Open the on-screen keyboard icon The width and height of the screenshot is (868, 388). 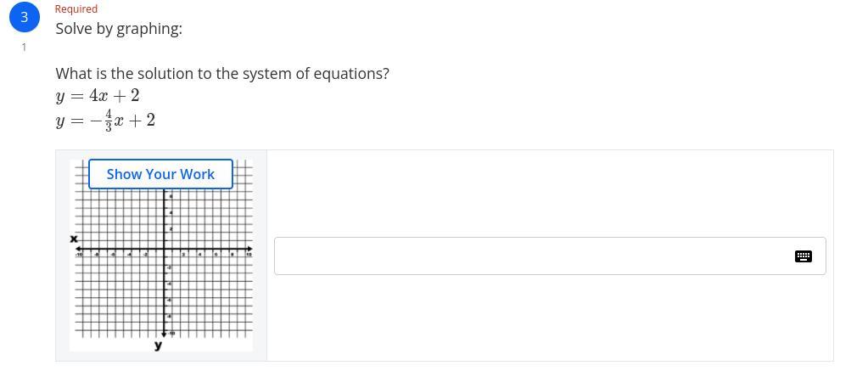coord(803,256)
